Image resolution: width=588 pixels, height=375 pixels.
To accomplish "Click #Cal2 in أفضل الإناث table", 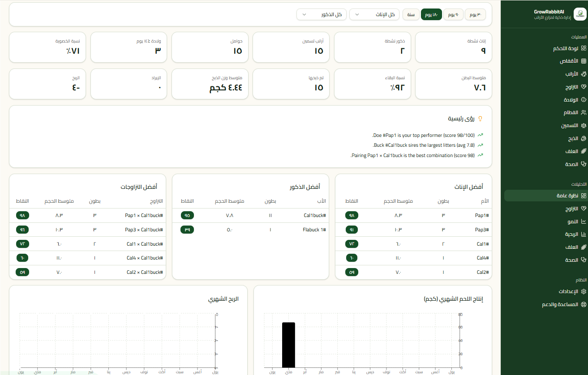I will pos(483,272).
